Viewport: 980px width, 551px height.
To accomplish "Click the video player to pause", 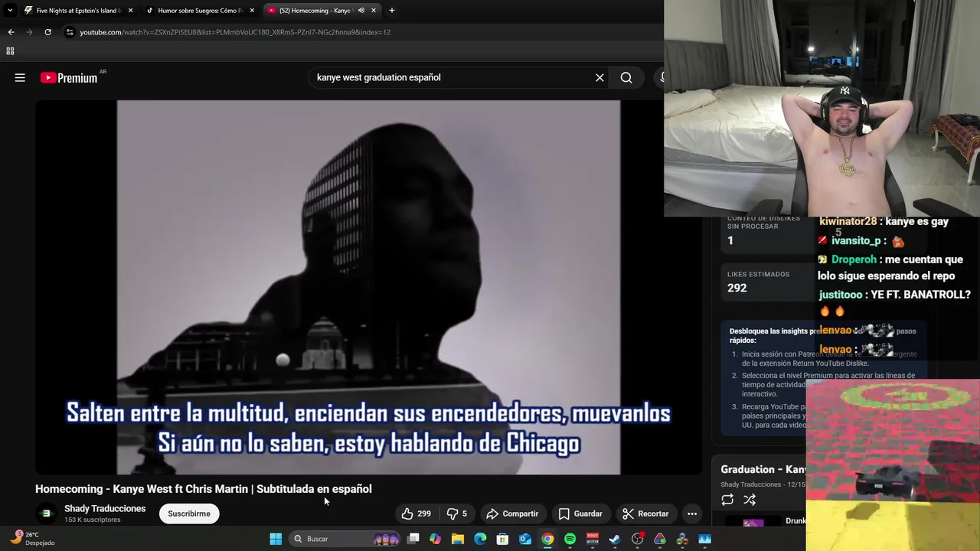I will pyautogui.click(x=368, y=287).
